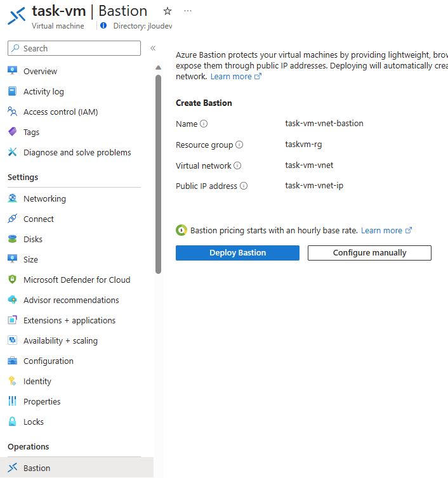This screenshot has height=478, width=448.
Task: Click the Activity log notebook icon
Action: (12, 91)
